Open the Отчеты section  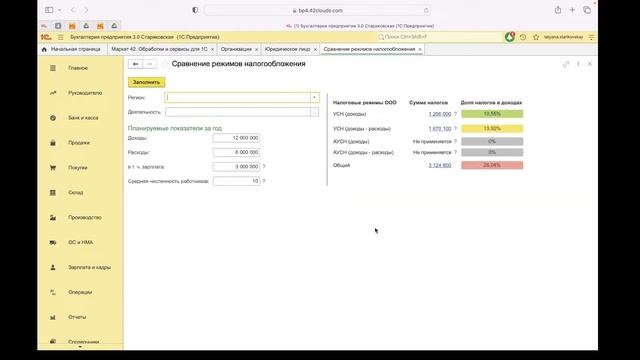[77, 317]
